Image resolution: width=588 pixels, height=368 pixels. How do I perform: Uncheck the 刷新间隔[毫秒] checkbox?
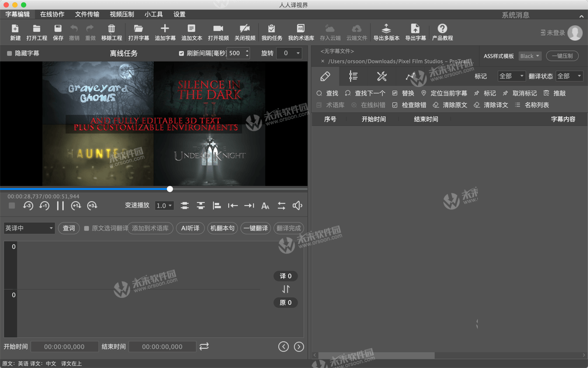(x=182, y=53)
